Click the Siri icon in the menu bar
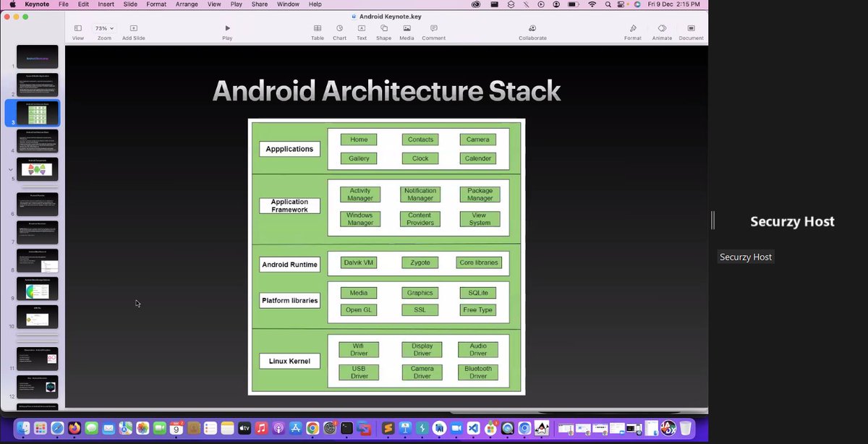Image resolution: width=868 pixels, height=444 pixels. pos(637,4)
